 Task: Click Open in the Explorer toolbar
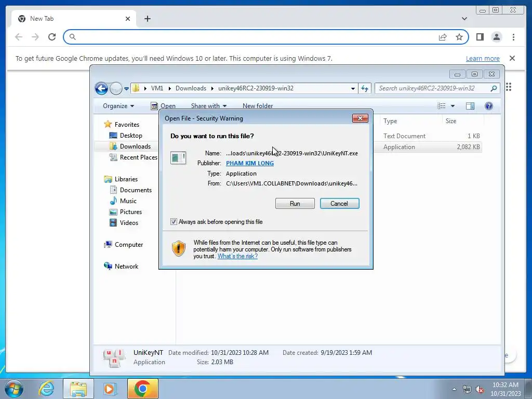[x=163, y=106]
